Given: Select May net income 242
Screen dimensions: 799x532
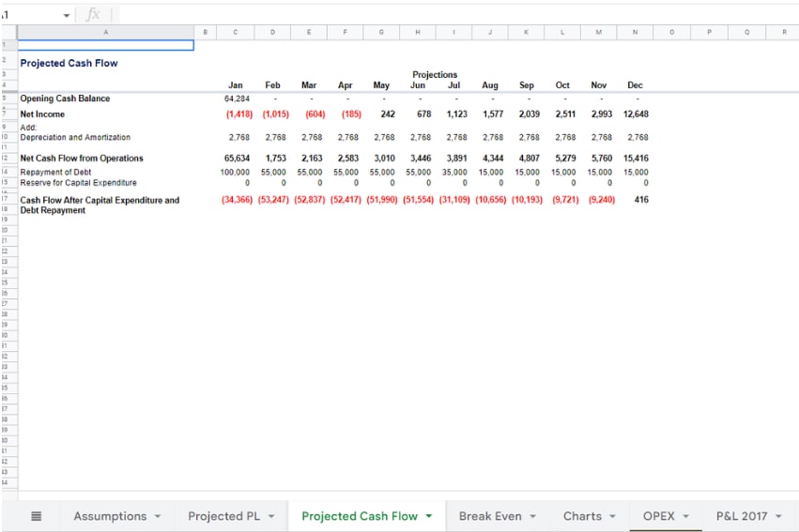Looking at the screenshot, I should pyautogui.click(x=387, y=114).
